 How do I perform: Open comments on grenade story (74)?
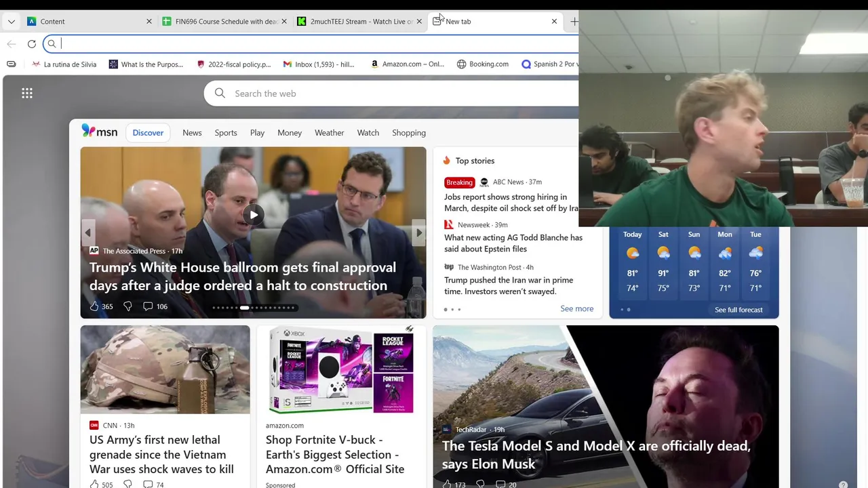tap(153, 485)
